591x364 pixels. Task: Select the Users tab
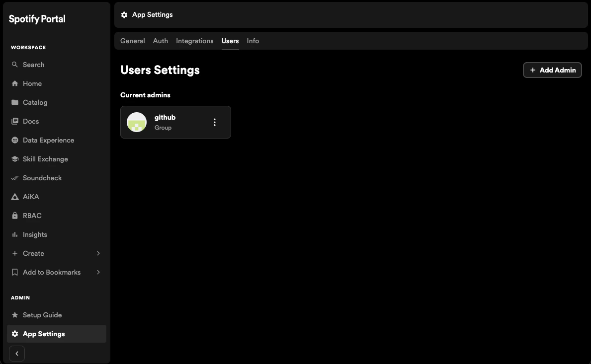[230, 41]
